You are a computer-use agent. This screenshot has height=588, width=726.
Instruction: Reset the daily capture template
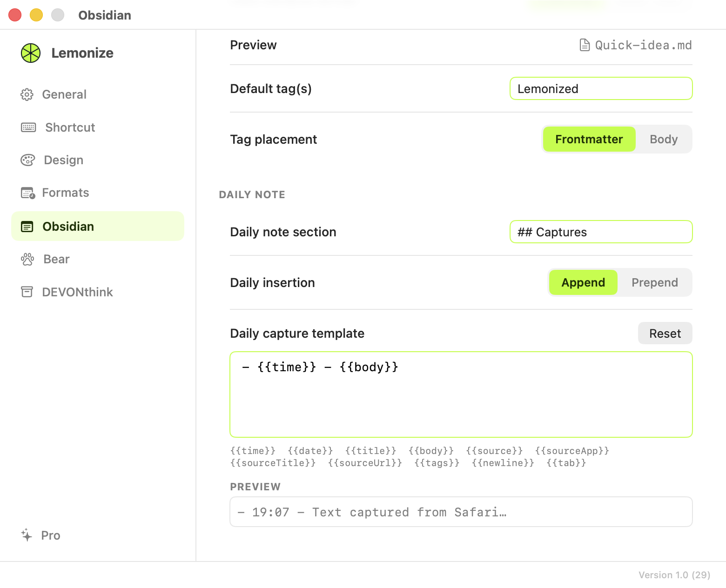click(x=665, y=333)
